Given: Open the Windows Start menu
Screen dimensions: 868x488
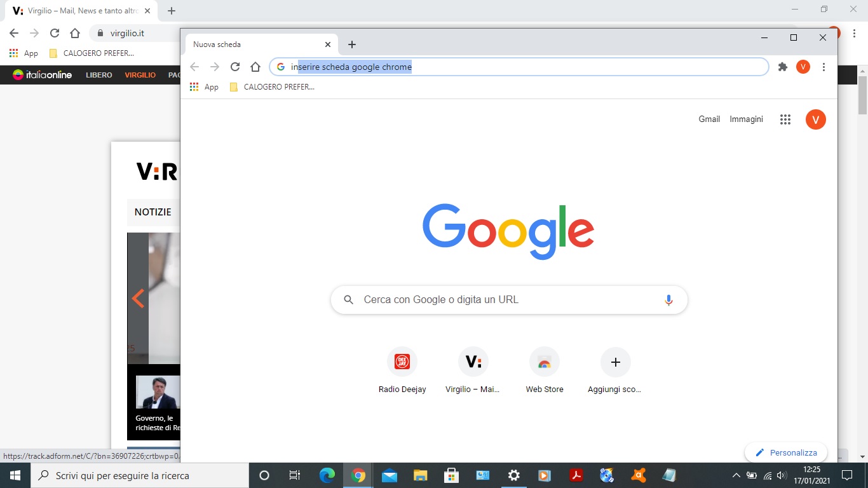Looking at the screenshot, I should click(15, 475).
